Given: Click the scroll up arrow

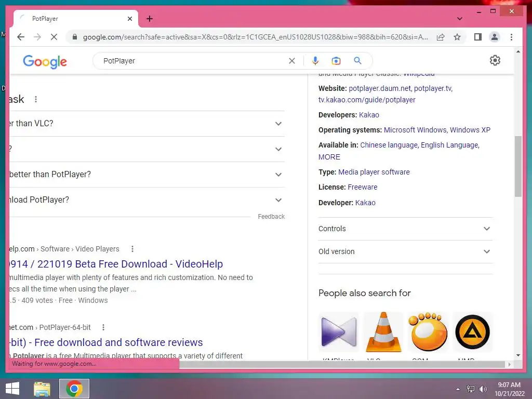Looking at the screenshot, I should (x=518, y=51).
